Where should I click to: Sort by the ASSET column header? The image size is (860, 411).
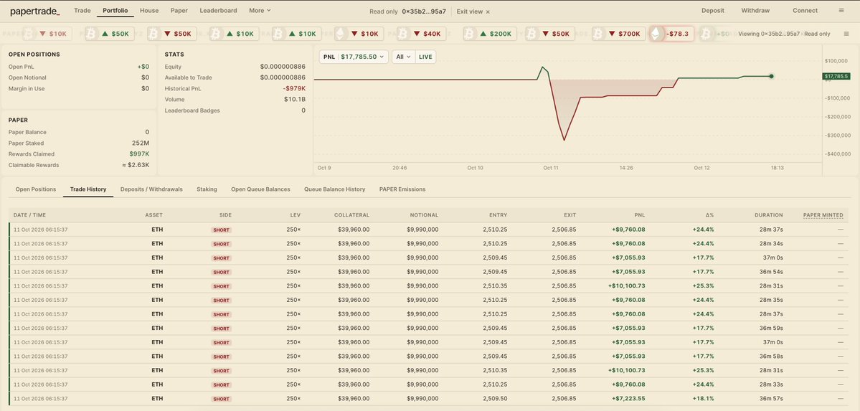coord(154,215)
